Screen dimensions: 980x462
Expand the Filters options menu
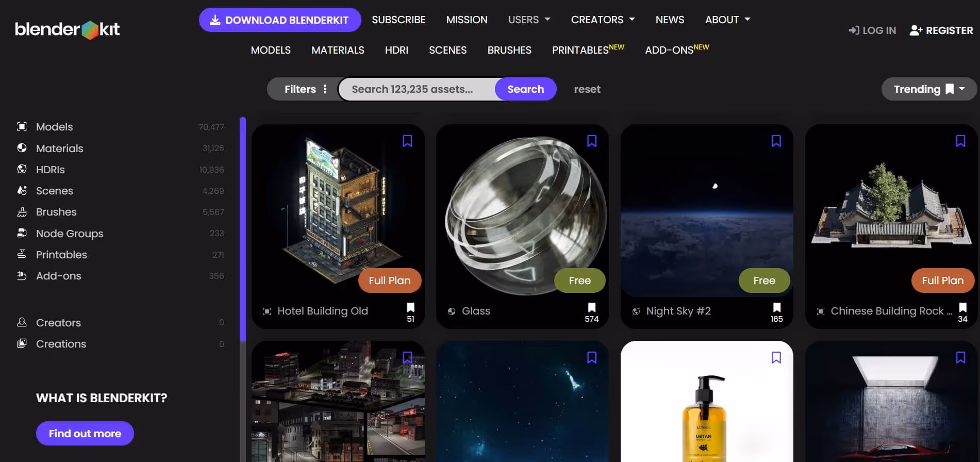306,89
